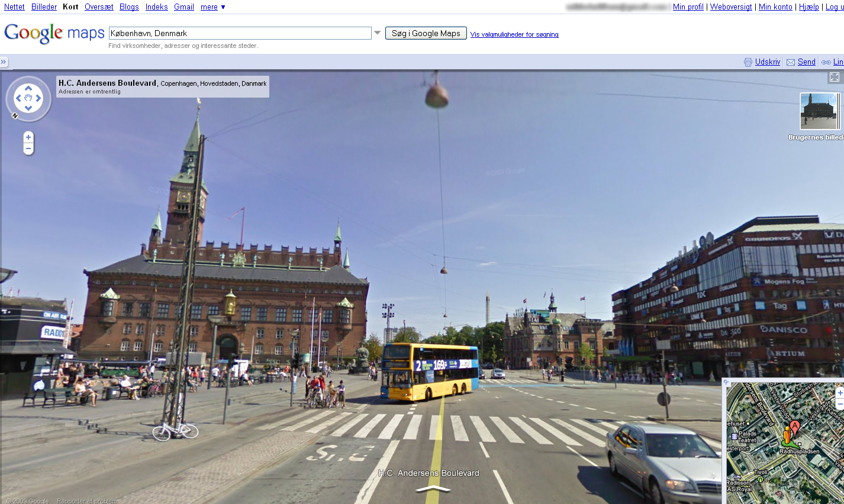Open Indeks
844x504 pixels.
pyautogui.click(x=157, y=7)
